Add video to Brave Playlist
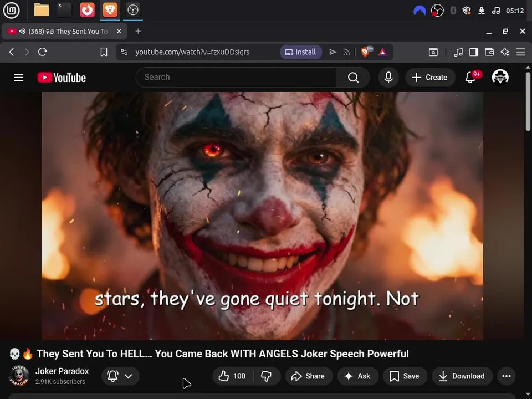 tap(332, 52)
